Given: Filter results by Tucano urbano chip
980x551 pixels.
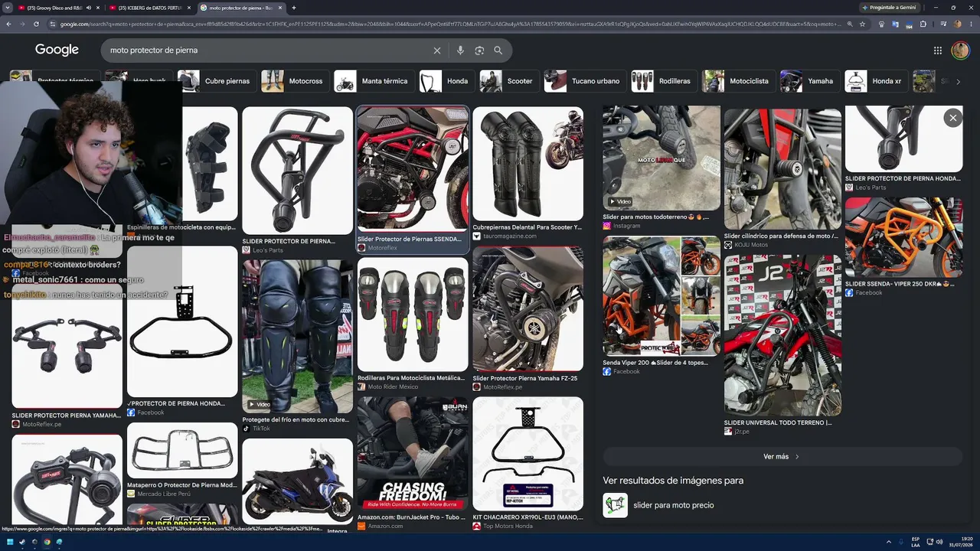Looking at the screenshot, I should [x=586, y=81].
